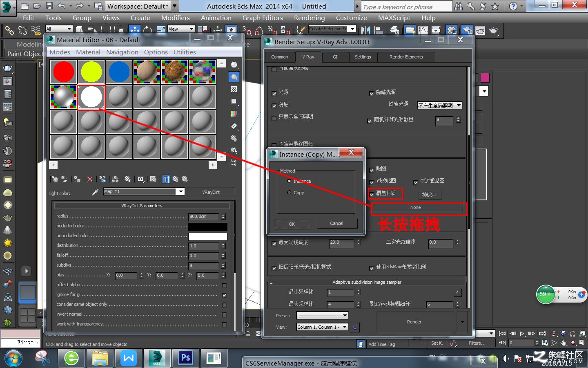
Task: Click the Select and Move tool
Action: pyautogui.click(x=134, y=29)
